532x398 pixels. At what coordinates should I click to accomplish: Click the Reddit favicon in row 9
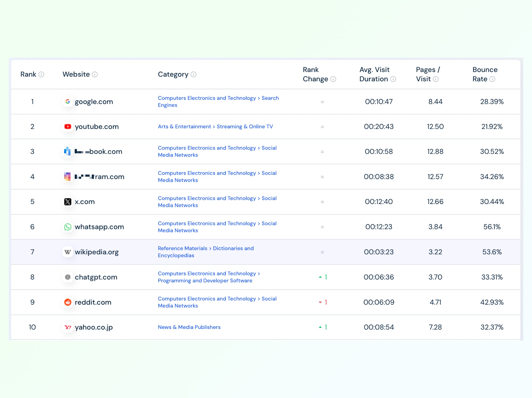click(68, 302)
